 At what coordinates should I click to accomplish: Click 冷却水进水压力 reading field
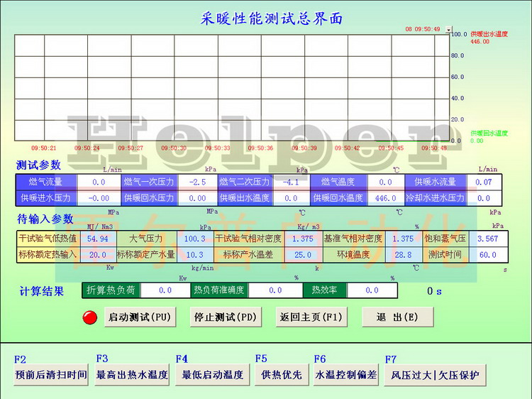(x=484, y=198)
